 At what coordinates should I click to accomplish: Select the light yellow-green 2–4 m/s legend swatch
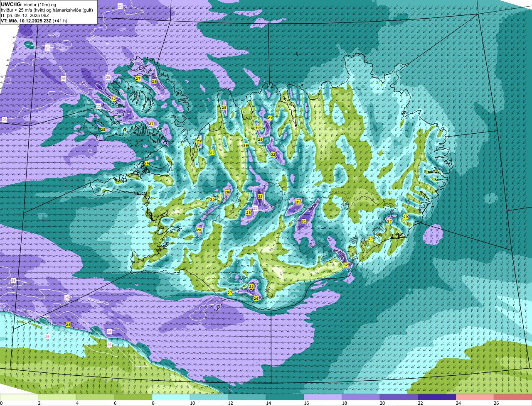coord(57,397)
